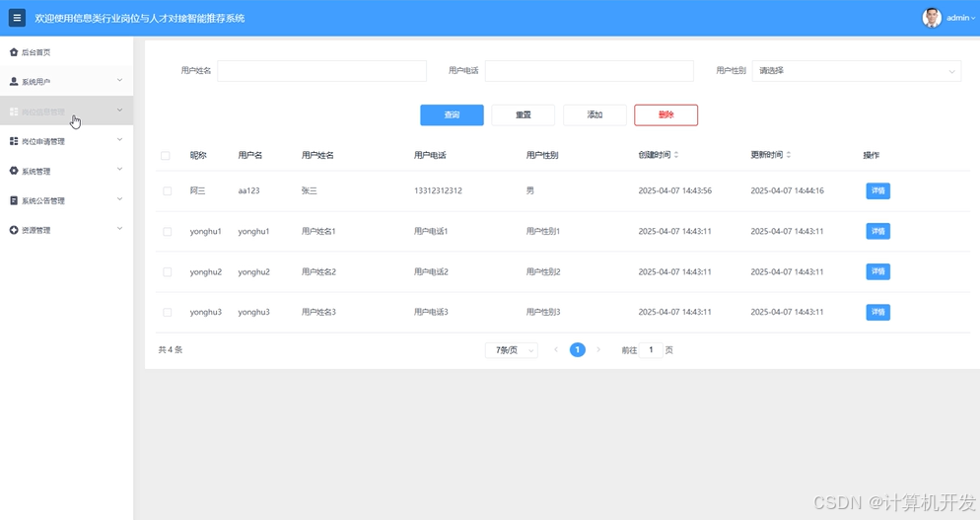Click the admin avatar picture
The height and width of the screenshot is (520, 980).
[932, 18]
